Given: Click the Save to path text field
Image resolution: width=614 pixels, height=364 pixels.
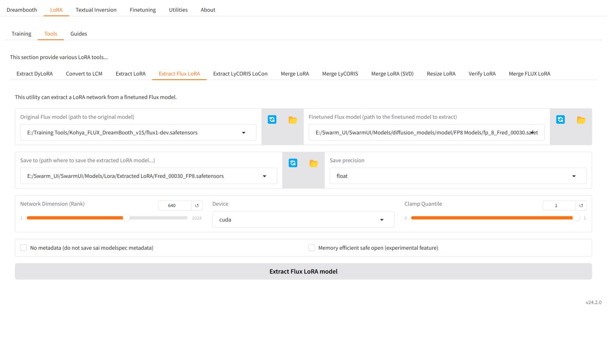Looking at the screenshot, I should click(x=149, y=176).
